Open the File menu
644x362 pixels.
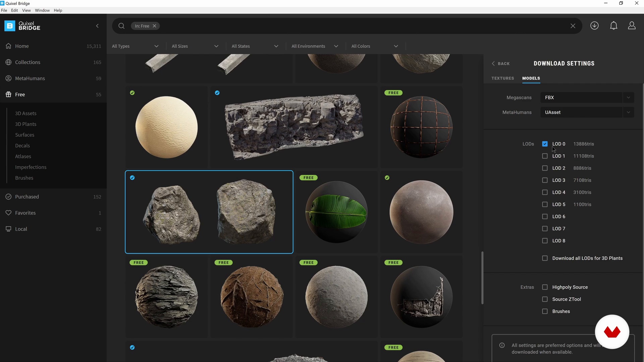coord(4,10)
